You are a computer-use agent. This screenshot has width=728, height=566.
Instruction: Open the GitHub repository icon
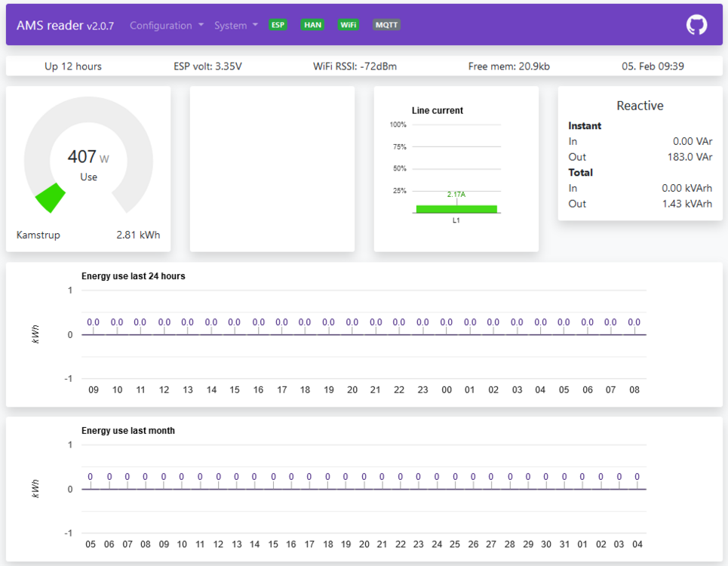pos(696,25)
